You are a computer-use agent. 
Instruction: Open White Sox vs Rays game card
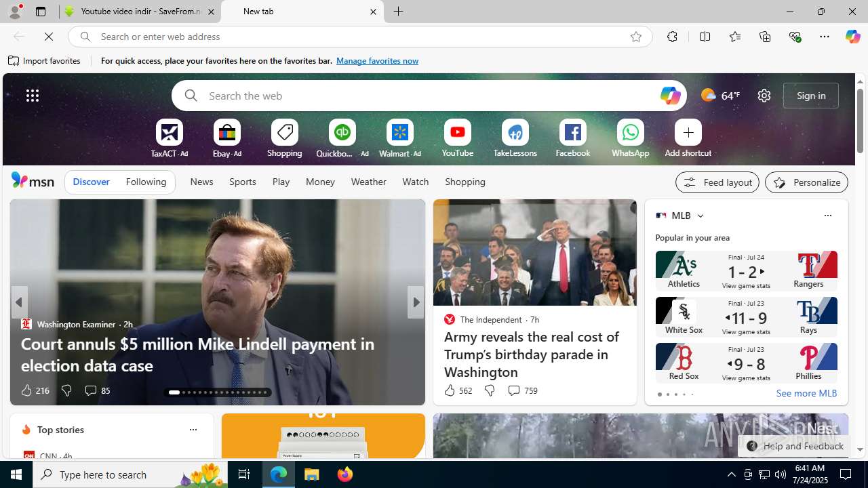point(746,317)
